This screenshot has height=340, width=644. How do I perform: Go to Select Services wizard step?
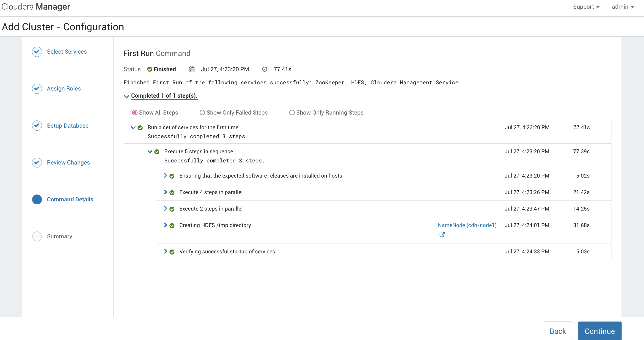click(67, 52)
